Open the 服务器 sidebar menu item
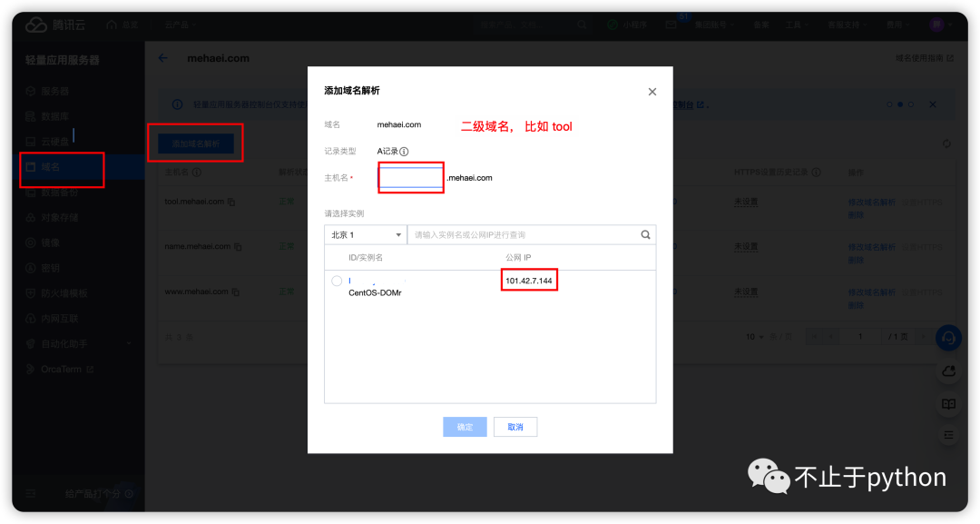 pyautogui.click(x=54, y=91)
